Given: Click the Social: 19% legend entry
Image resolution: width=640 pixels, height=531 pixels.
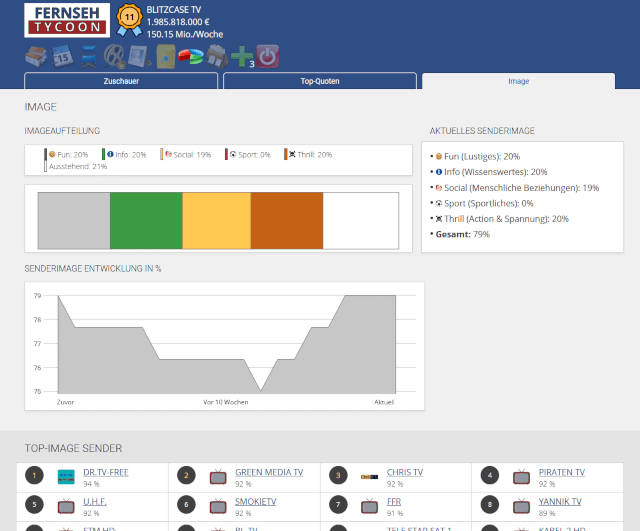Looking at the screenshot, I should (186, 155).
